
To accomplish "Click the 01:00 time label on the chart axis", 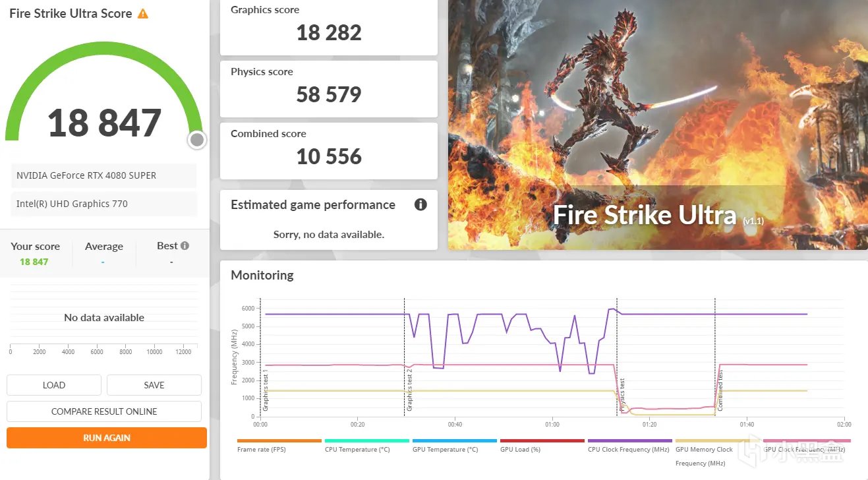I will pos(552,425).
